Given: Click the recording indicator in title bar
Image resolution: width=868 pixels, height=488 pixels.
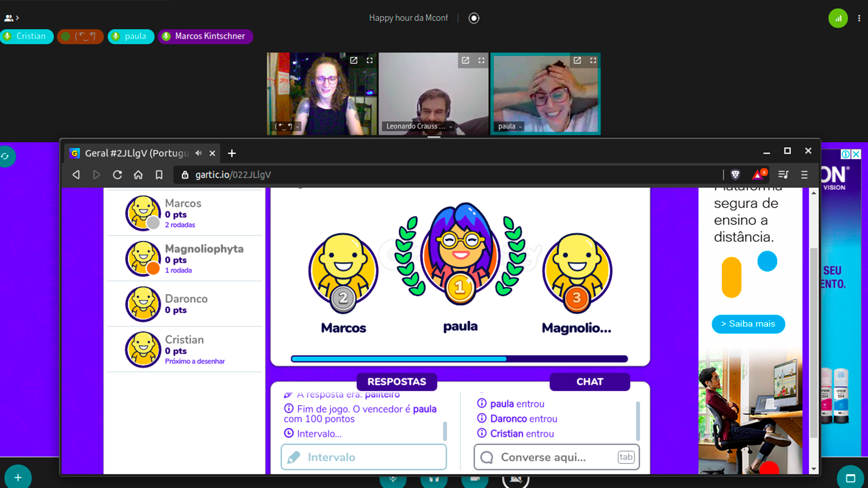Looking at the screenshot, I should [x=473, y=18].
